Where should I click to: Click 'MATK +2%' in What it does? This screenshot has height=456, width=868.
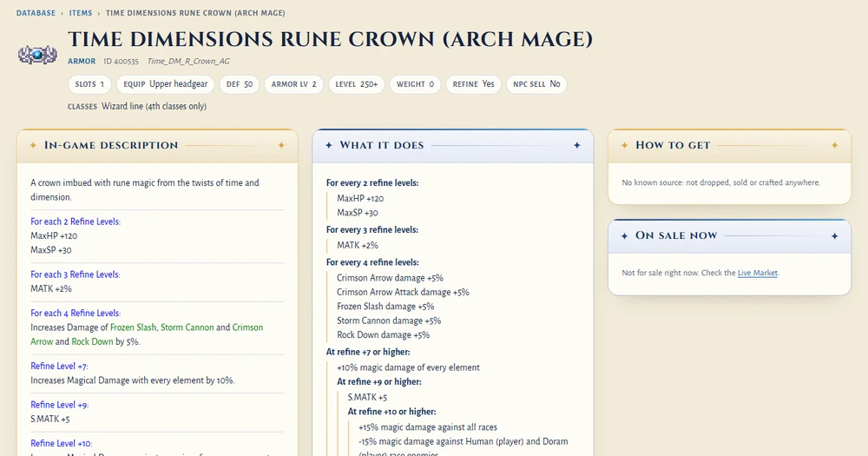coord(358,245)
